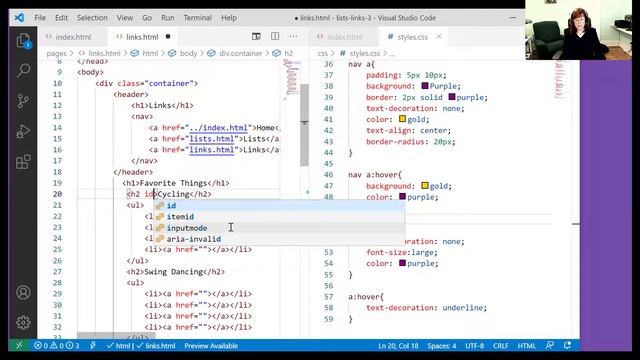Choose the 'id' autocomplete suggestion
The image size is (640, 360).
(279, 205)
